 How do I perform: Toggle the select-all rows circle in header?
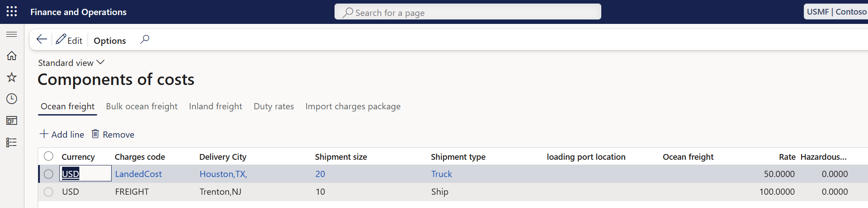click(x=49, y=156)
